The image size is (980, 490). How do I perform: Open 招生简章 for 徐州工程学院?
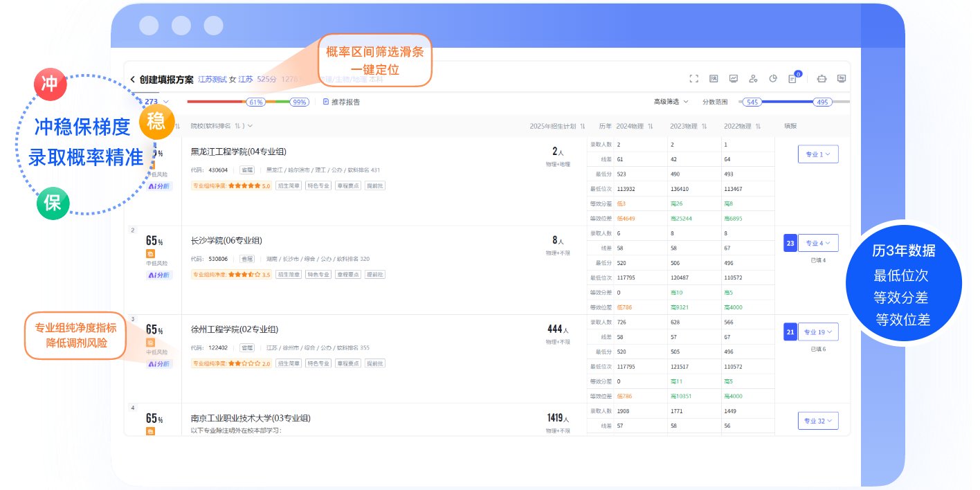289,363
